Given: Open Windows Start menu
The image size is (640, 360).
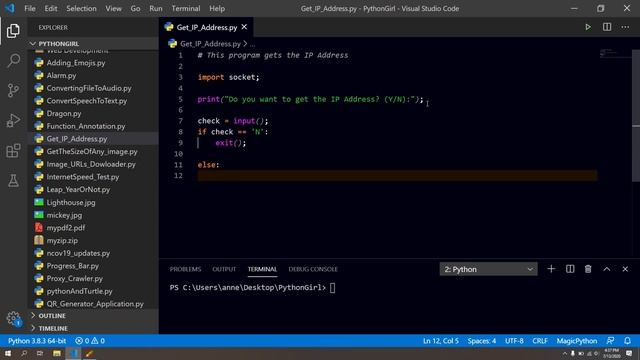Looking at the screenshot, I should pyautogui.click(x=8, y=353).
